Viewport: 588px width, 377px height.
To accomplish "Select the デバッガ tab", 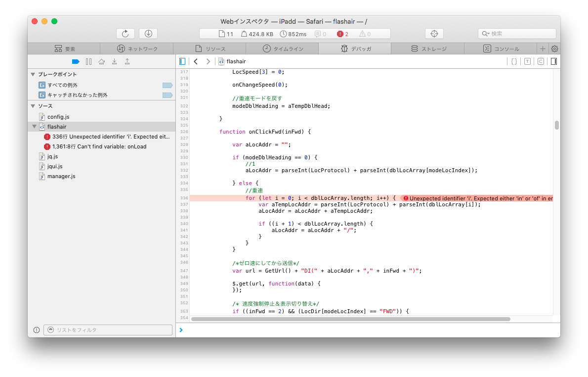I will pyautogui.click(x=355, y=48).
